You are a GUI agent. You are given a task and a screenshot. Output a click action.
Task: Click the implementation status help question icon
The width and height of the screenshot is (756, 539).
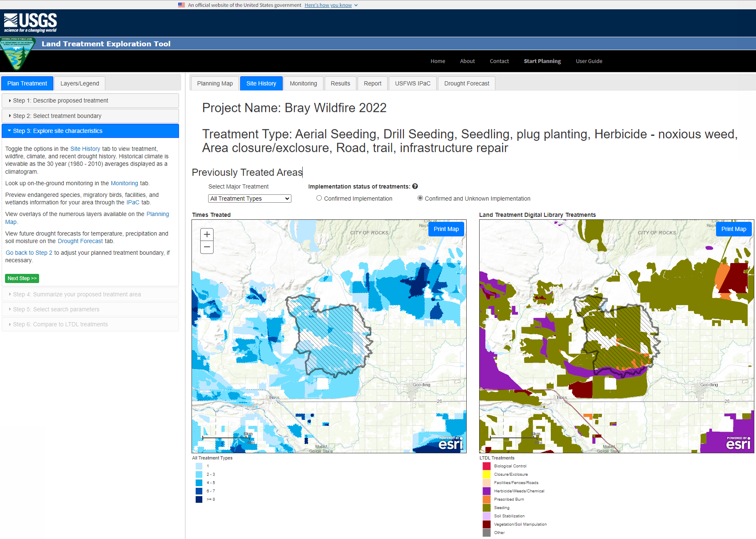pos(415,186)
